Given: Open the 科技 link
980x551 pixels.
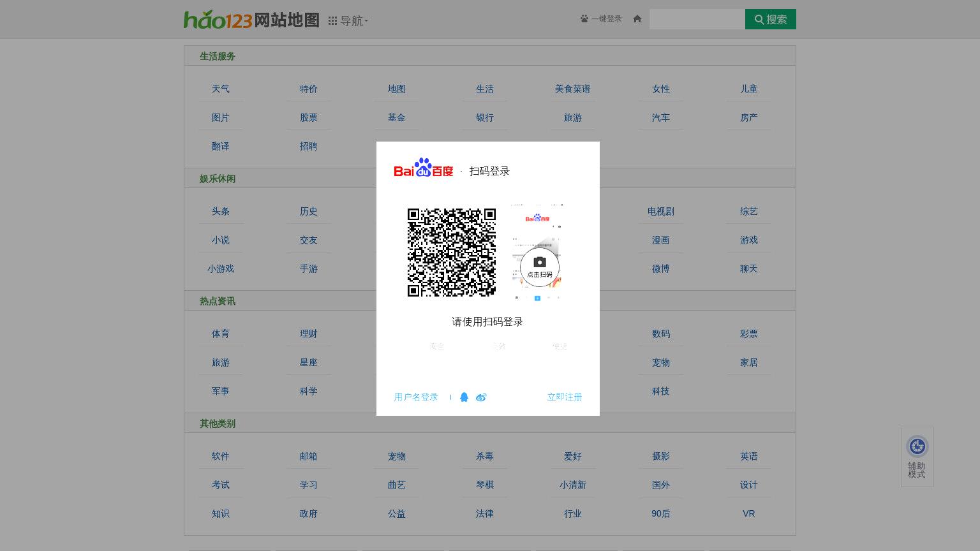Looking at the screenshot, I should pyautogui.click(x=661, y=391).
